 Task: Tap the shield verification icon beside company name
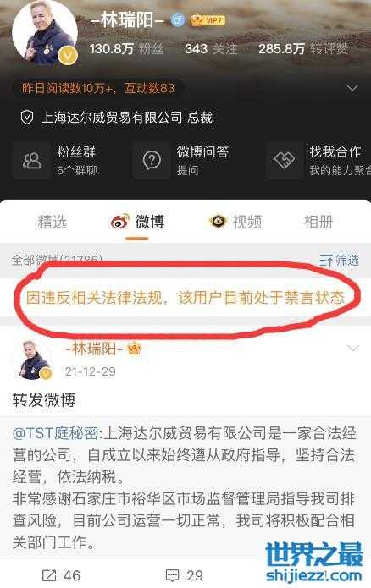coord(26,118)
